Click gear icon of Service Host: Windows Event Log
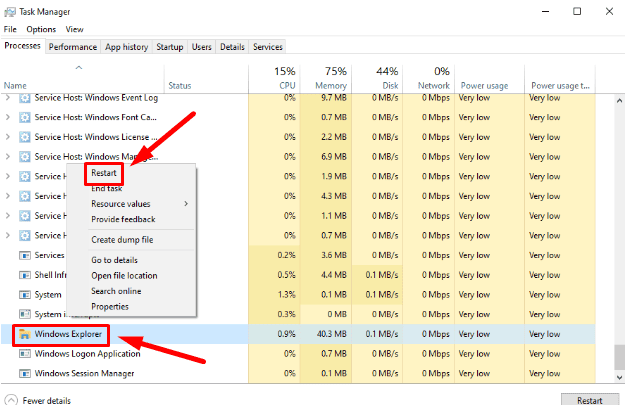626x405 pixels. pyautogui.click(x=25, y=98)
